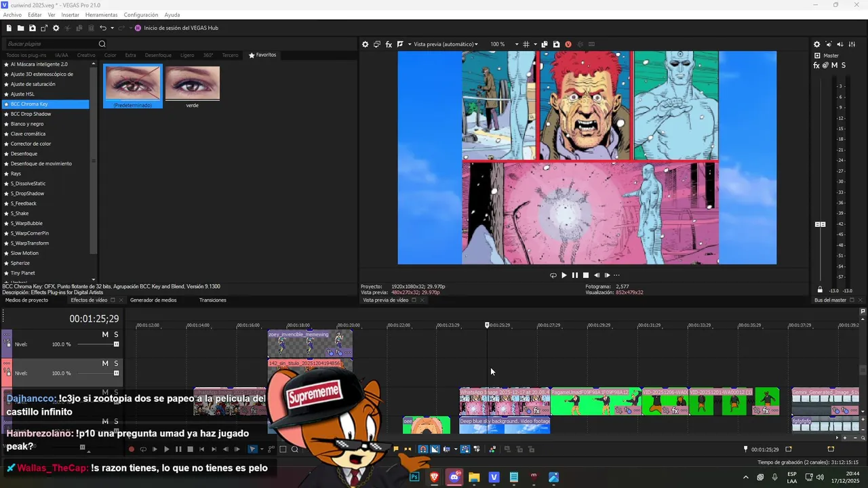Image resolution: width=868 pixels, height=488 pixels.
Task: Choose the verde preset thumbnail
Action: click(x=193, y=86)
